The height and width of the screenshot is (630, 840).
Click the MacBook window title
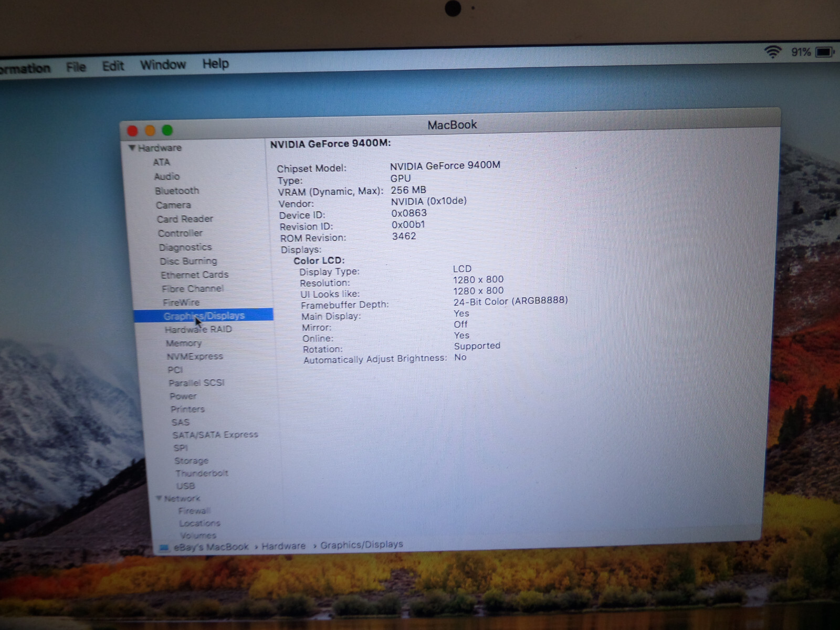pos(452,125)
